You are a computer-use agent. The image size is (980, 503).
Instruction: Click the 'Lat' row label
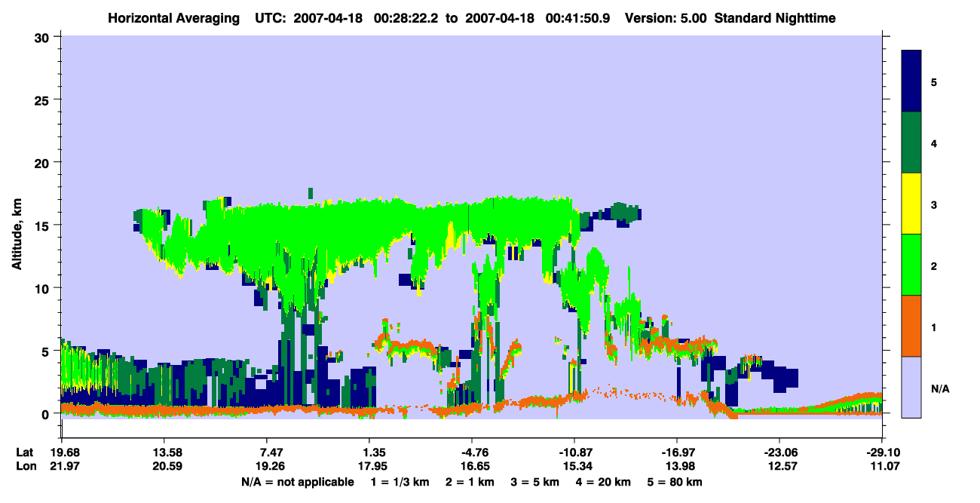click(x=23, y=452)
